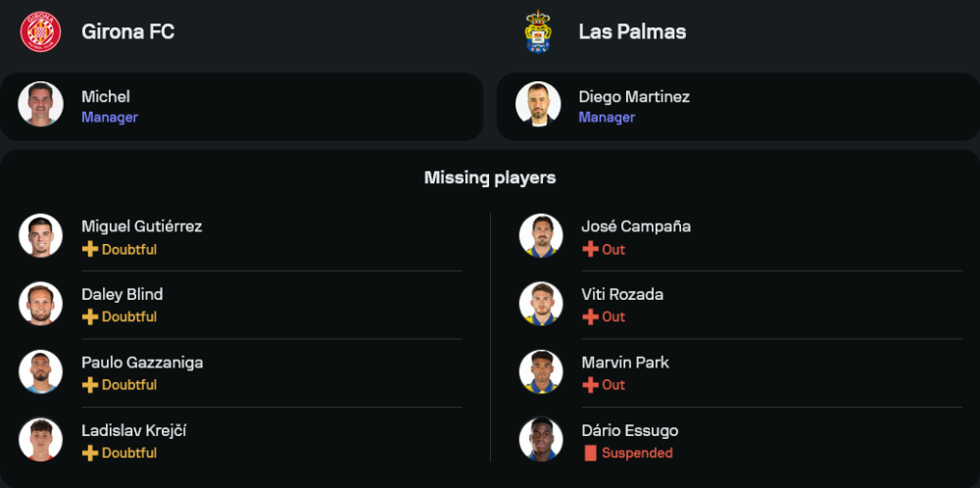980x488 pixels.
Task: Select player Paulo Gazzaniga
Action: (142, 363)
